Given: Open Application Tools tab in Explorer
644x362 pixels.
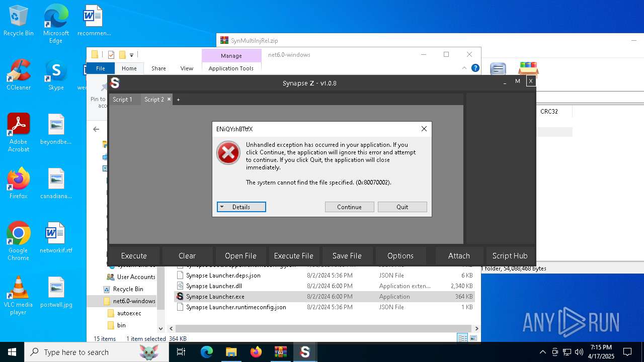Looking at the screenshot, I should coord(231,68).
